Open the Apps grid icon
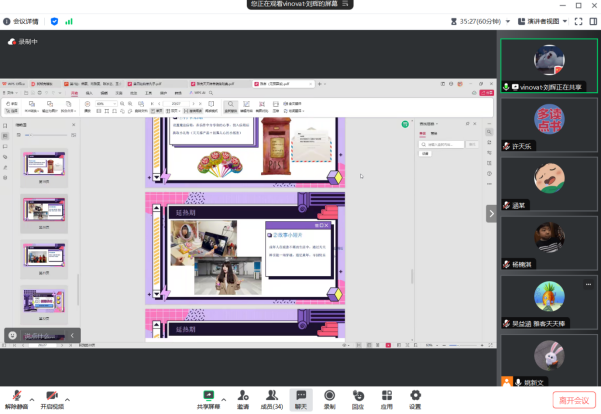 [x=386, y=396]
